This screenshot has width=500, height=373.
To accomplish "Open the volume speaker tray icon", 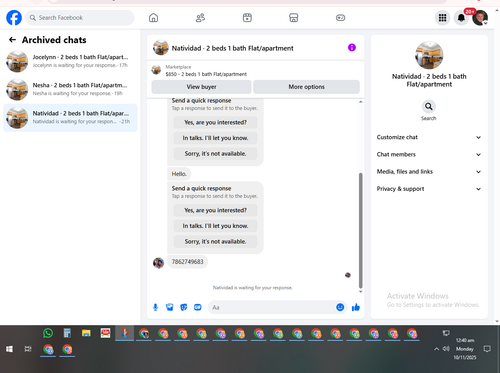I will pos(446,349).
